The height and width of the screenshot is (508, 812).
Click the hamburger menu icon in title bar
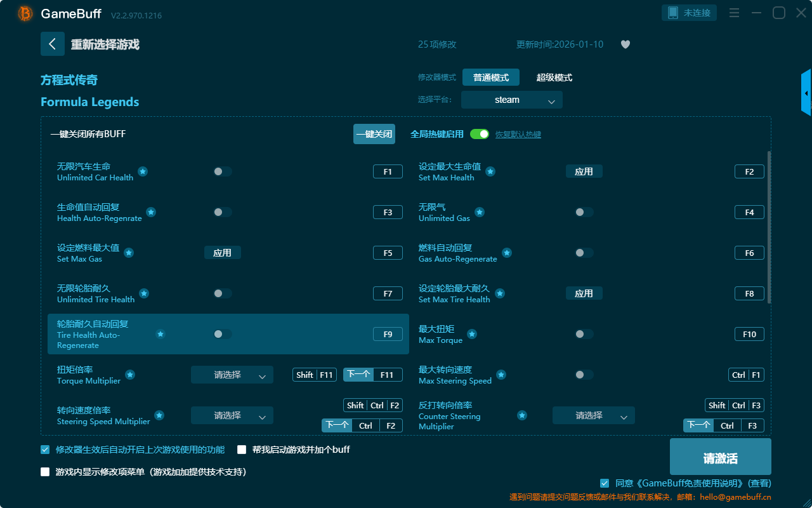(x=734, y=13)
